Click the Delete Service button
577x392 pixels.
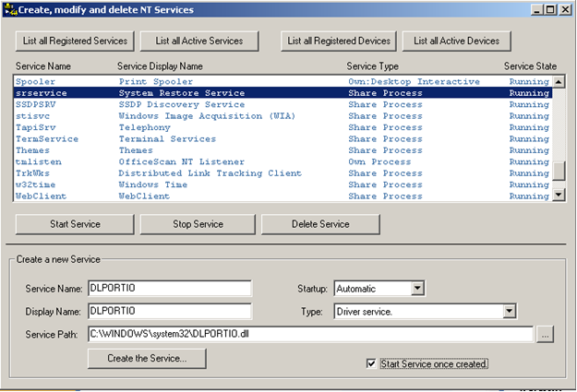click(320, 224)
